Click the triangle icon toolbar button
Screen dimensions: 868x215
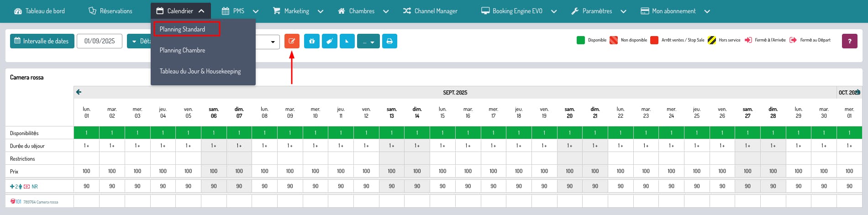347,41
